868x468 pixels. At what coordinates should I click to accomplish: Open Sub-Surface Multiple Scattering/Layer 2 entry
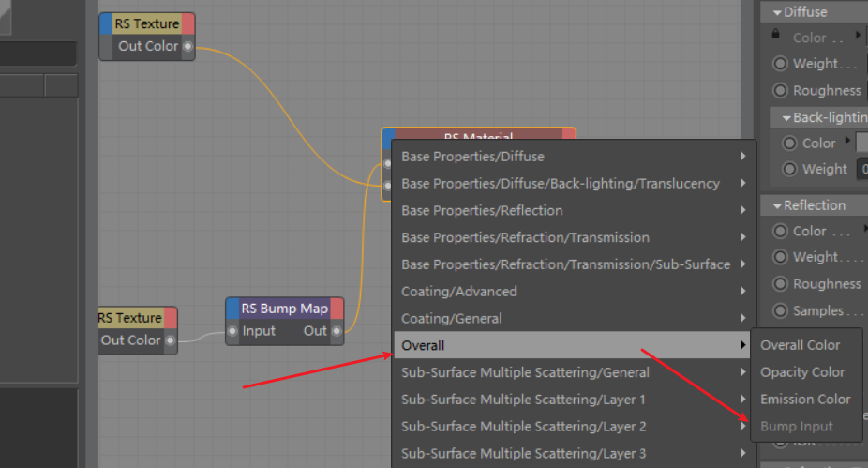573,427
